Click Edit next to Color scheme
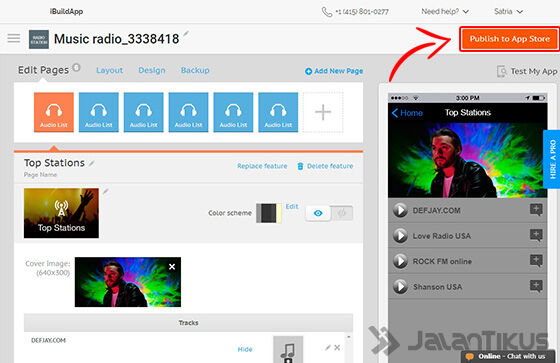 point(292,207)
